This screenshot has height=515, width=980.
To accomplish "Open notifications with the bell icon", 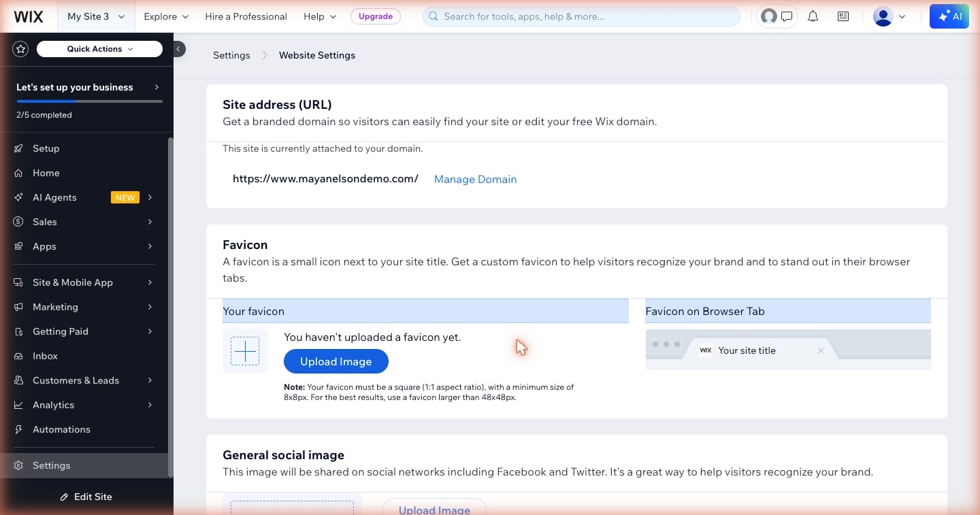I will pos(813,16).
